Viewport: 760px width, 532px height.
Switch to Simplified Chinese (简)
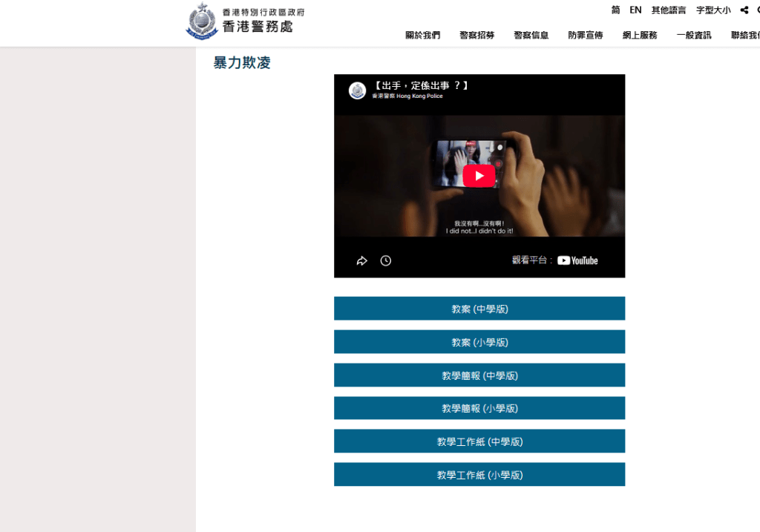coord(615,10)
